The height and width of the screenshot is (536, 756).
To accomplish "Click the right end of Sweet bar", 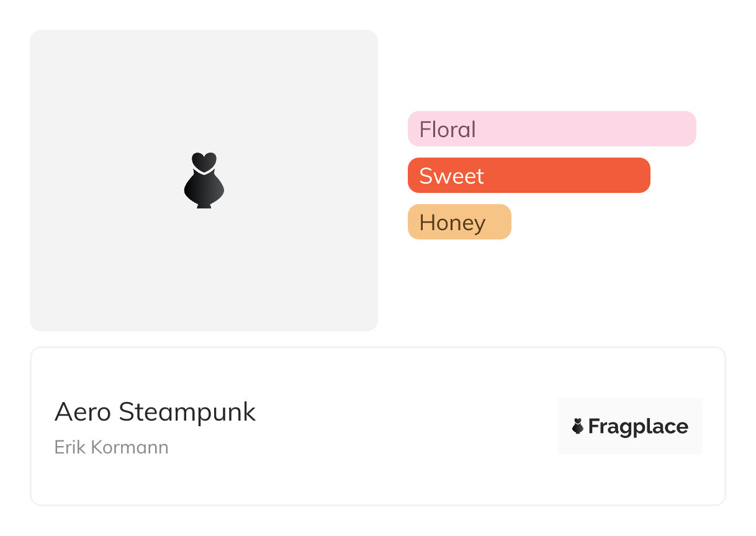I will 642,176.
